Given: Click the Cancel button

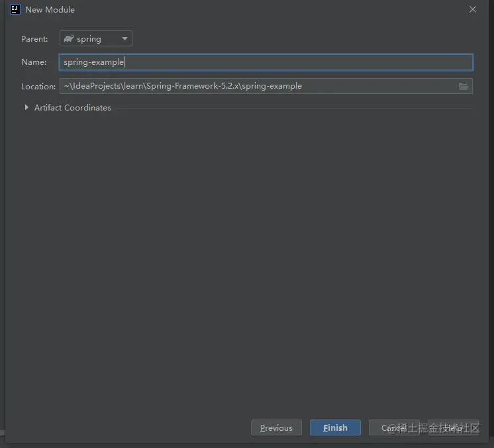Looking at the screenshot, I should (x=394, y=427).
